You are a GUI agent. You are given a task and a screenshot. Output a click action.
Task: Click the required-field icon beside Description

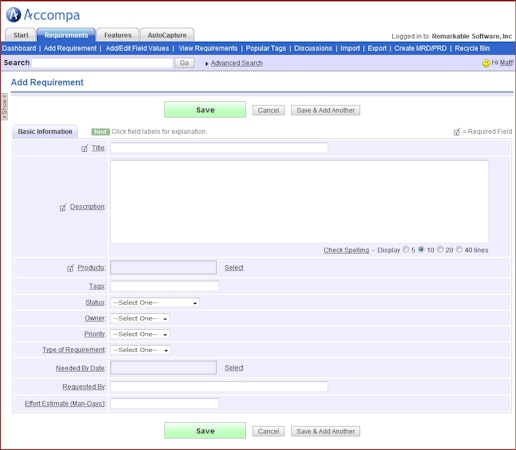[63, 207]
